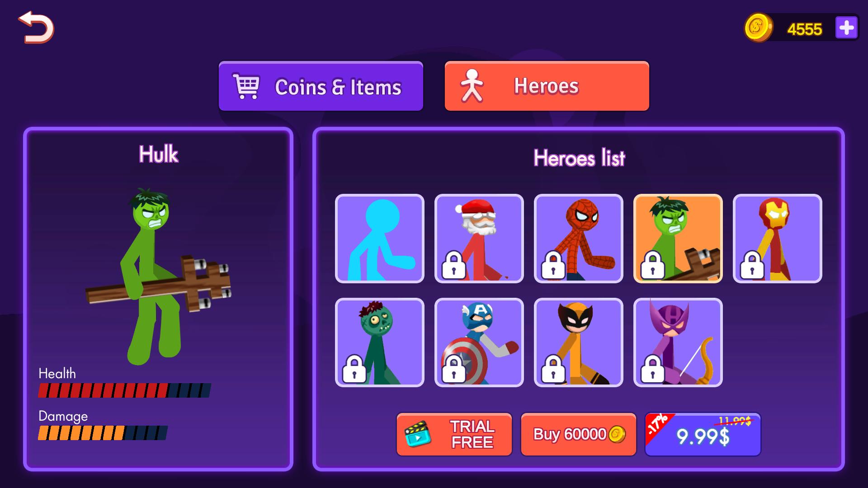868x488 pixels.
Task: Click the Hulk damage bar
Action: (103, 433)
